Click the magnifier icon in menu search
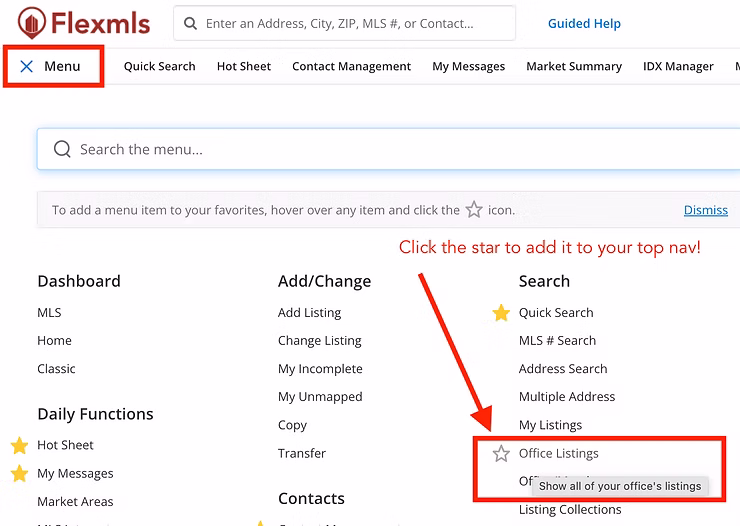 [62, 149]
